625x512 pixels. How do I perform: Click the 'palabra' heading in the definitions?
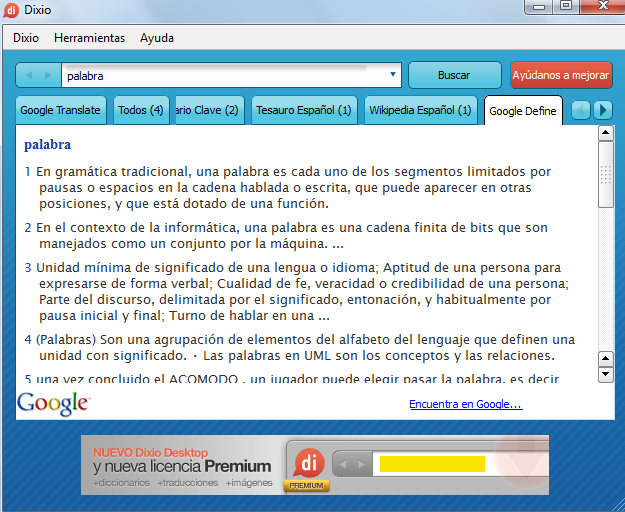tap(47, 144)
